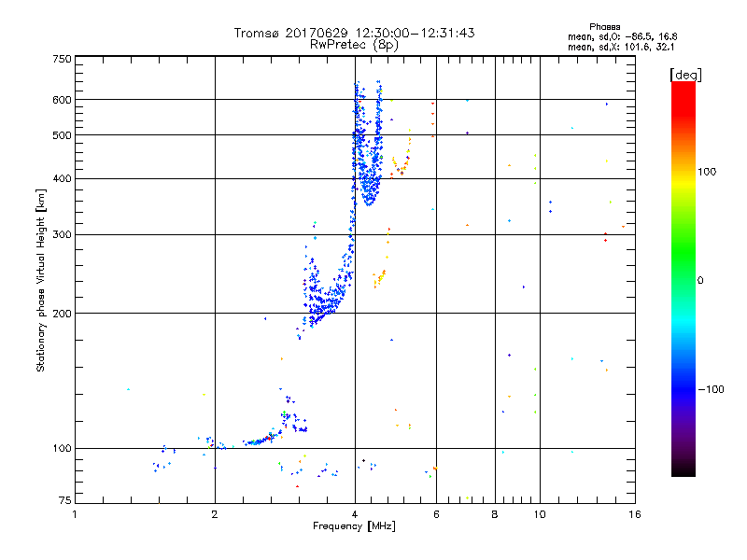Click the Phases mean sd O statistics text
Image resolution: width=747 pixels, height=560 pixels.
click(x=622, y=32)
